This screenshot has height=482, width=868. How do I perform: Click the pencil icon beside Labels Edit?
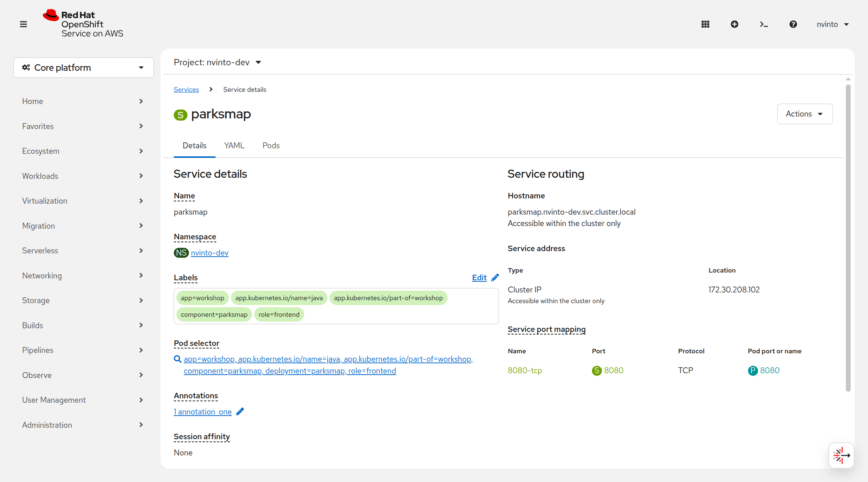pos(495,278)
